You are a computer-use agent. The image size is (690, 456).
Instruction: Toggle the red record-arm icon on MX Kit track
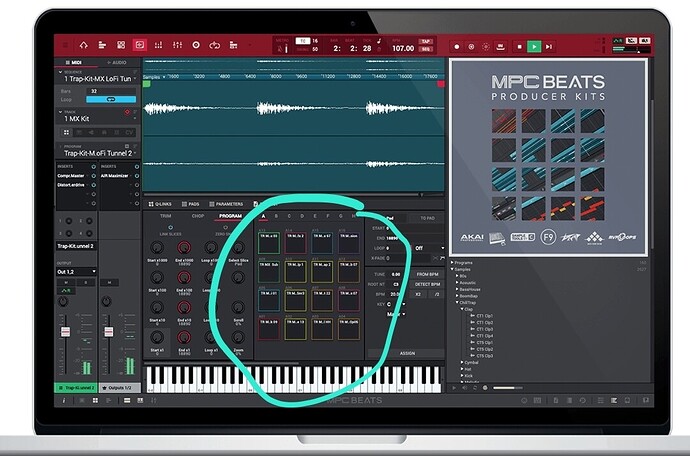click(127, 112)
